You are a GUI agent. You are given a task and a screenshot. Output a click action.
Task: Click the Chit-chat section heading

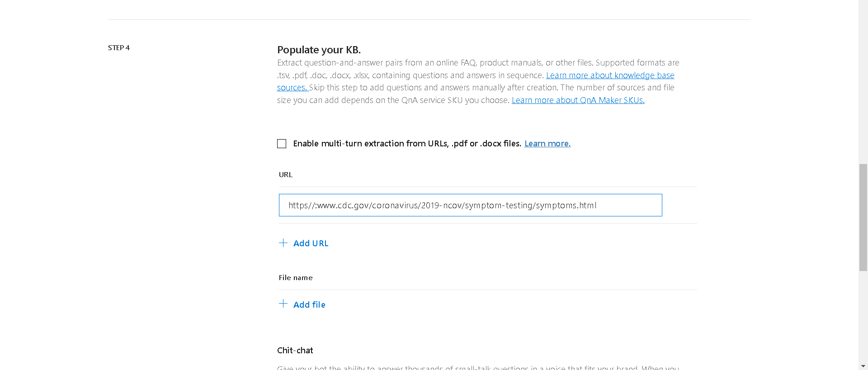[295, 350]
